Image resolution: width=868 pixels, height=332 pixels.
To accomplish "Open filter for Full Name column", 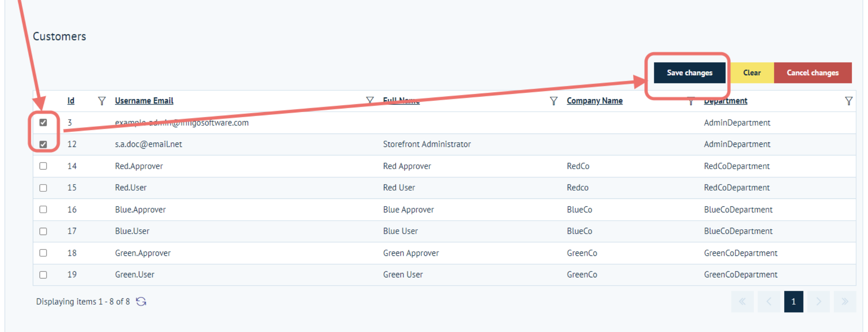I will (553, 101).
